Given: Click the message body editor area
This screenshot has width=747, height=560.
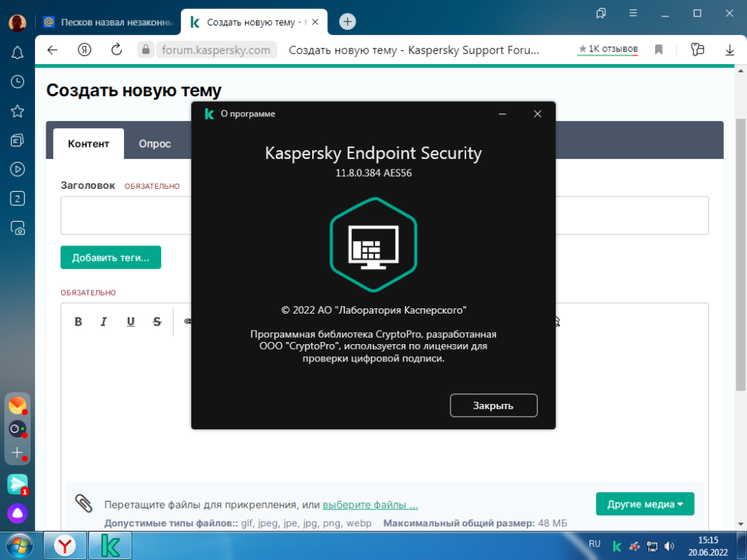Looking at the screenshot, I should pos(385,409).
